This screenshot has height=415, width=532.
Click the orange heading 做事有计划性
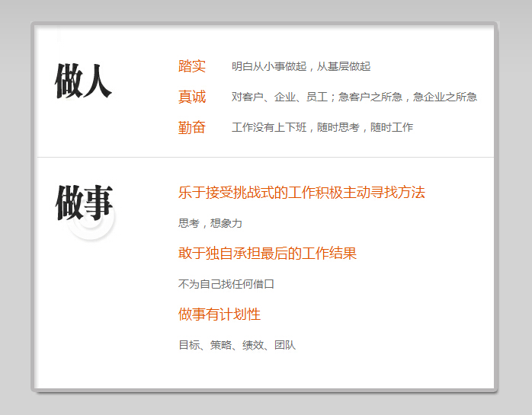click(220, 314)
